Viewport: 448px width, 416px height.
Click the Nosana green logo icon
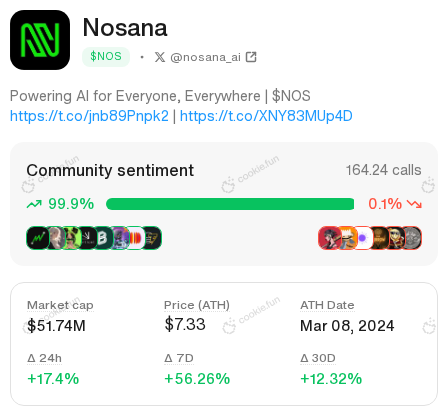40,40
